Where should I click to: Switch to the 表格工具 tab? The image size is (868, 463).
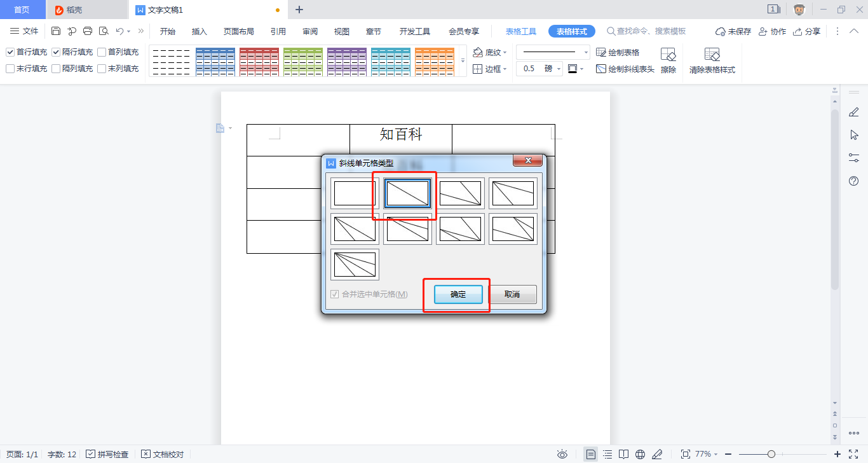(x=521, y=31)
